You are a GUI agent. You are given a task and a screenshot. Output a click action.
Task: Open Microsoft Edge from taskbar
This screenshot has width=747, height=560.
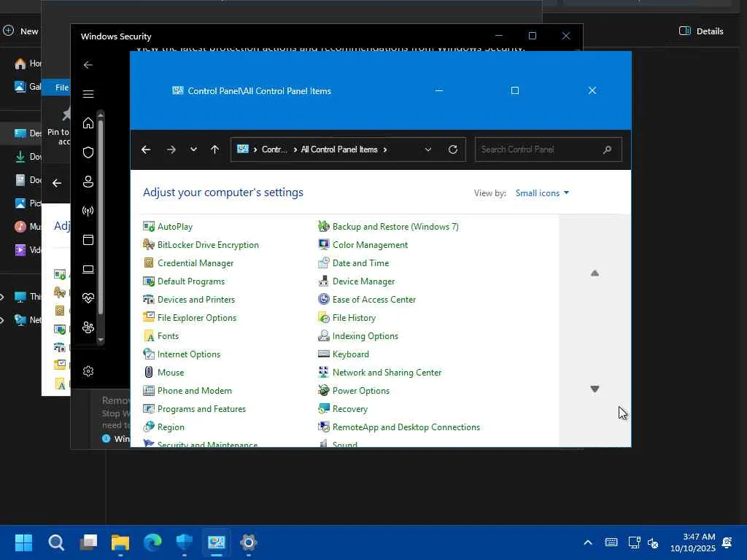click(x=152, y=542)
